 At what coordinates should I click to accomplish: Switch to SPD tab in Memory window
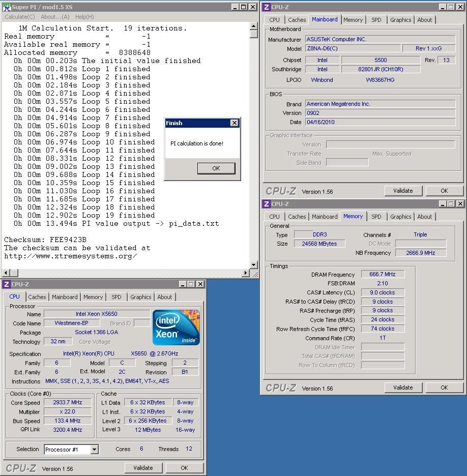pos(376,217)
